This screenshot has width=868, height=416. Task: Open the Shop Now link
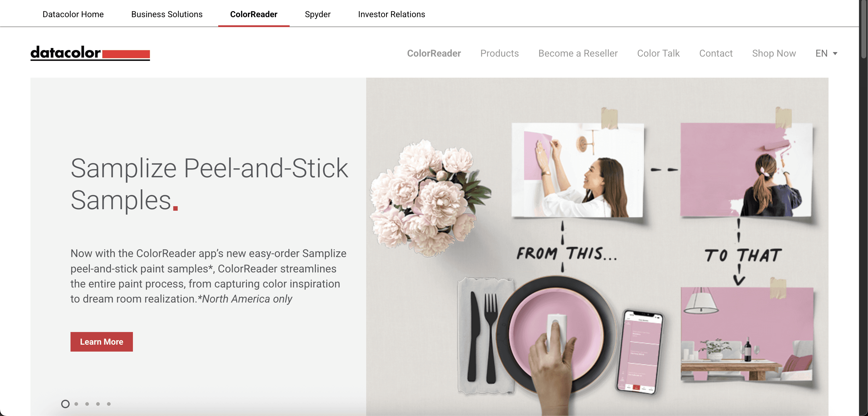tap(774, 53)
